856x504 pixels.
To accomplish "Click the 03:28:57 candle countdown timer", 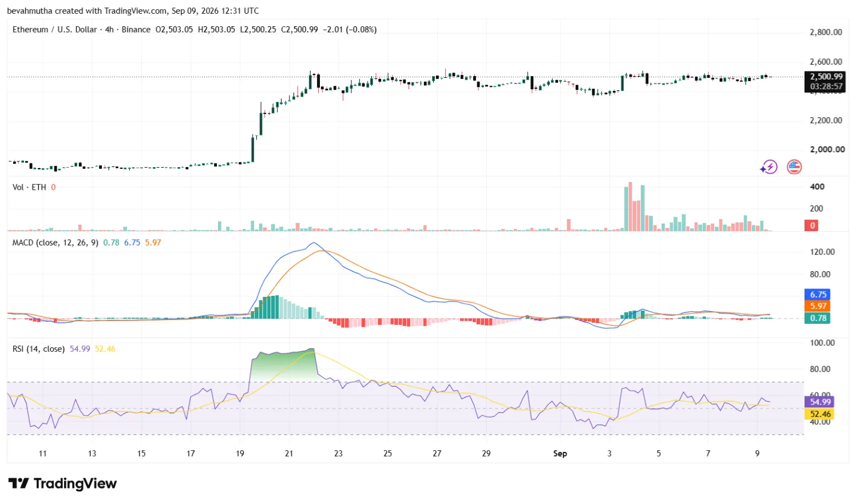I will pyautogui.click(x=826, y=87).
